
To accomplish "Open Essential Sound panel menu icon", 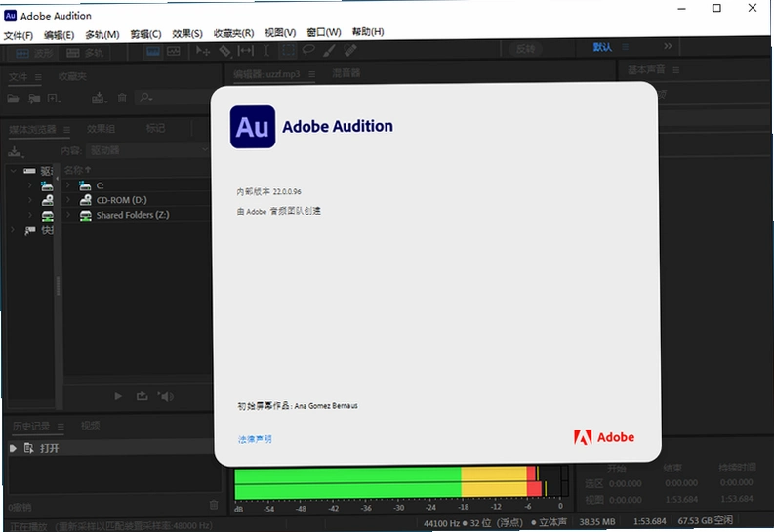I will 676,70.
